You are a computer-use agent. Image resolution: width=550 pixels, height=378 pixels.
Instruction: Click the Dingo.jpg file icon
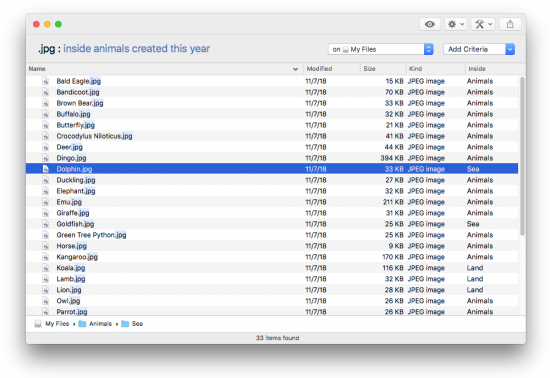point(46,158)
